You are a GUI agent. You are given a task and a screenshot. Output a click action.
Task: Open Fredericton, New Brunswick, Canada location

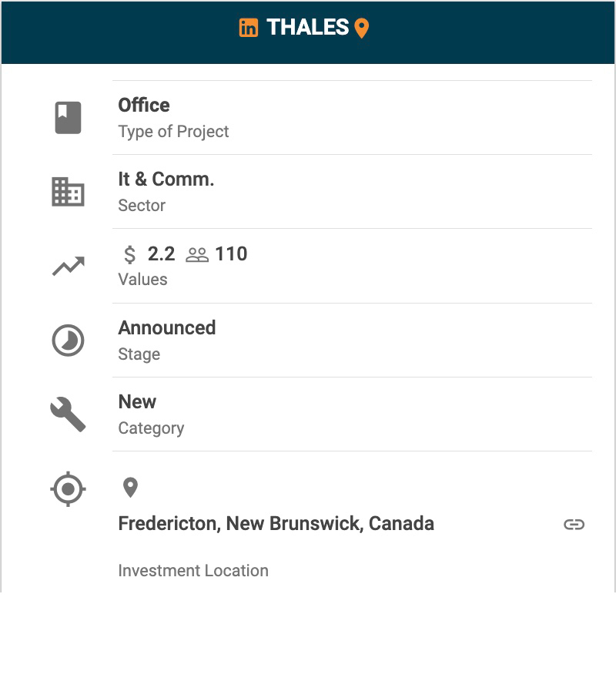pos(276,524)
